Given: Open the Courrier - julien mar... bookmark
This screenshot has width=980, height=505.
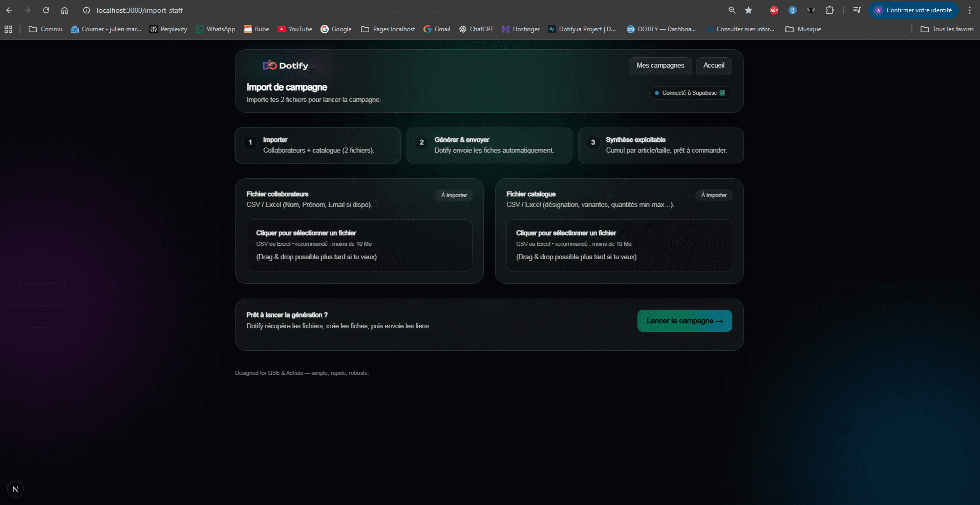Looking at the screenshot, I should click(106, 29).
